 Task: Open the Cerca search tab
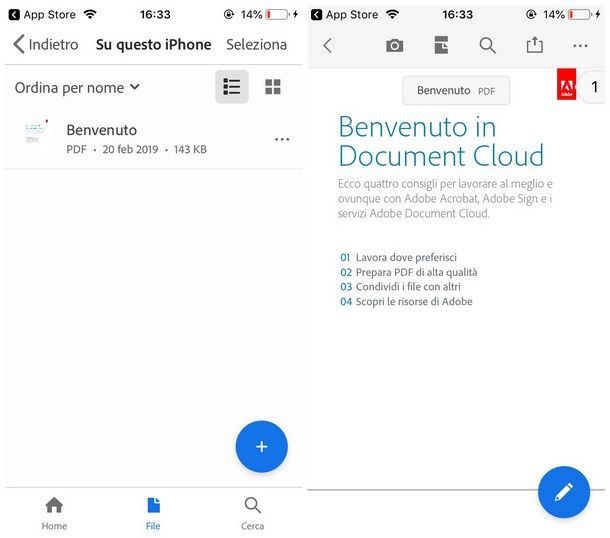(x=252, y=513)
